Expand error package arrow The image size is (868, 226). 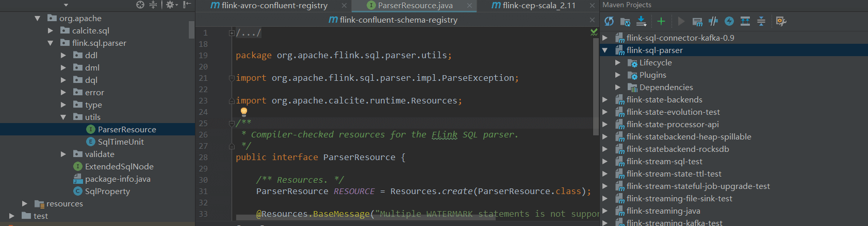click(63, 92)
